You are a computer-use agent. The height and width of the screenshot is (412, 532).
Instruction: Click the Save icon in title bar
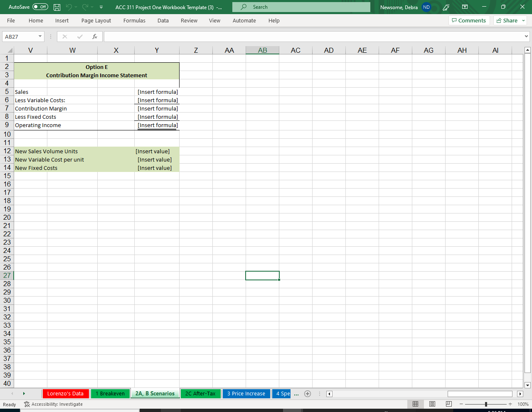57,7
